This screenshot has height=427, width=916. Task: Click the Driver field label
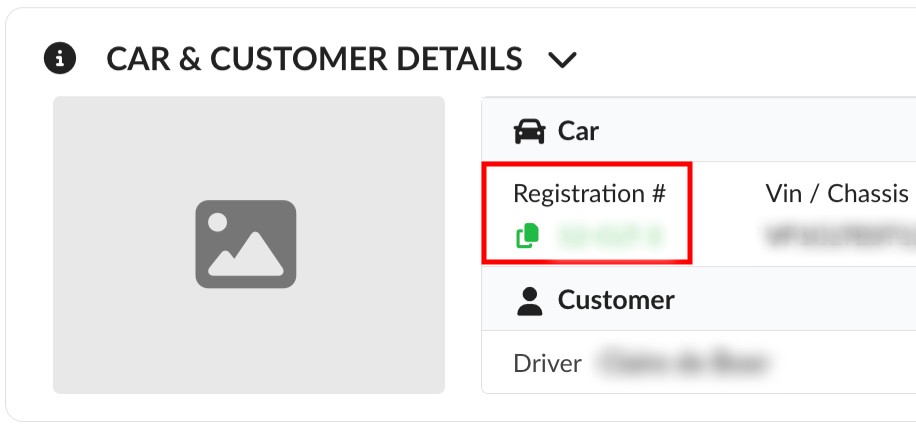coord(547,363)
